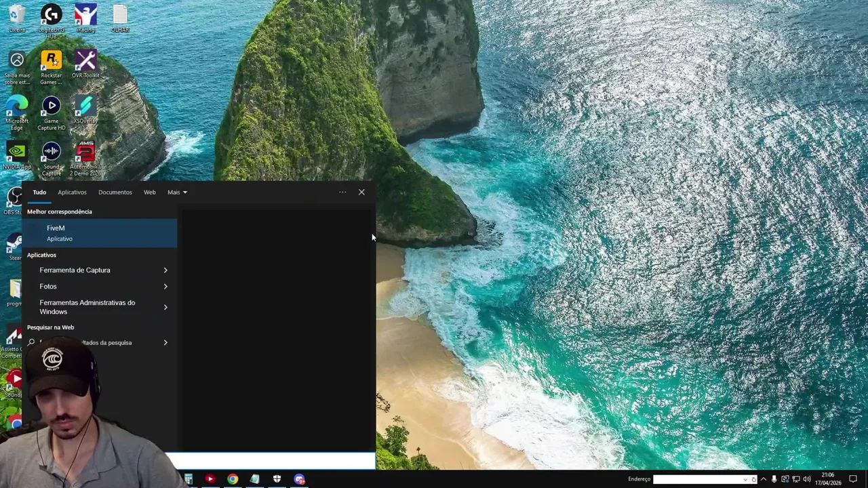Open the OBS Studio desktop icon

point(14,201)
